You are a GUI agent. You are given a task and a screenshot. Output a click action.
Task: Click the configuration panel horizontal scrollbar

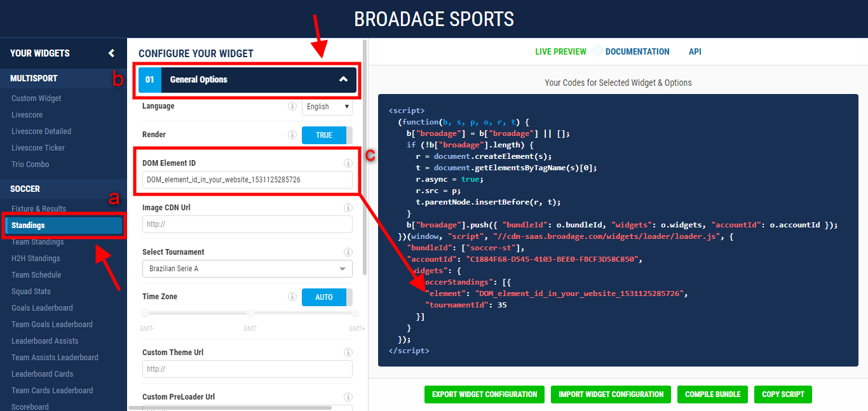tap(230, 408)
